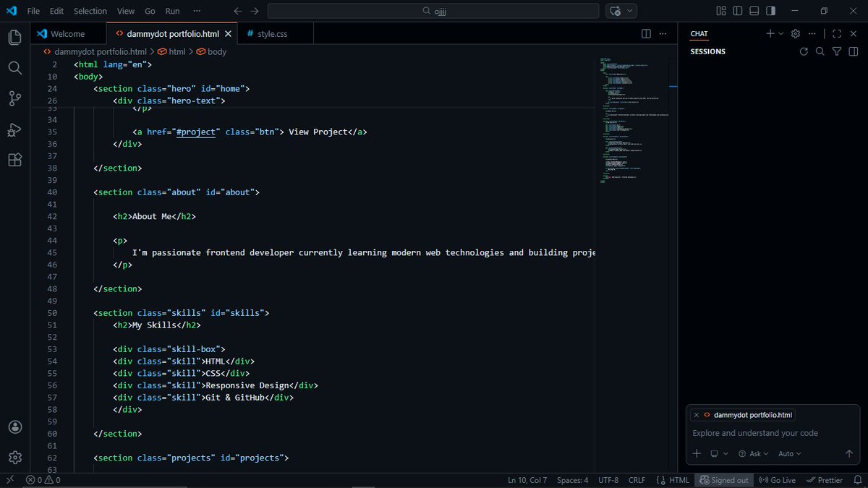Screen dimensions: 868x488
Task: Close the chat panel
Action: tap(854, 34)
